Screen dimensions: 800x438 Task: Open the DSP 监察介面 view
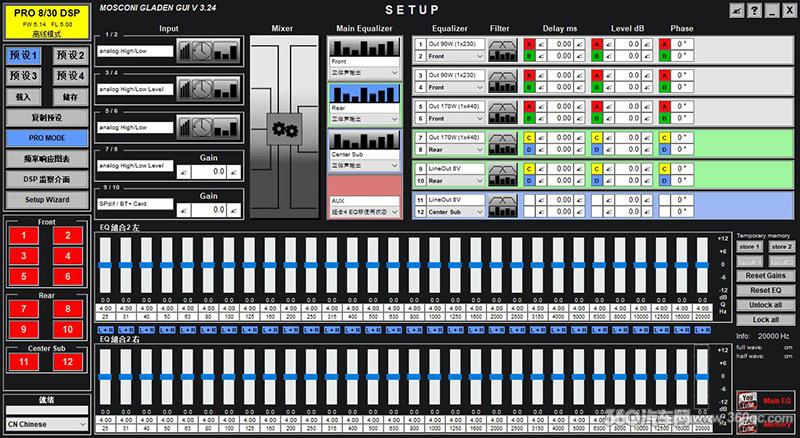pyautogui.click(x=47, y=179)
